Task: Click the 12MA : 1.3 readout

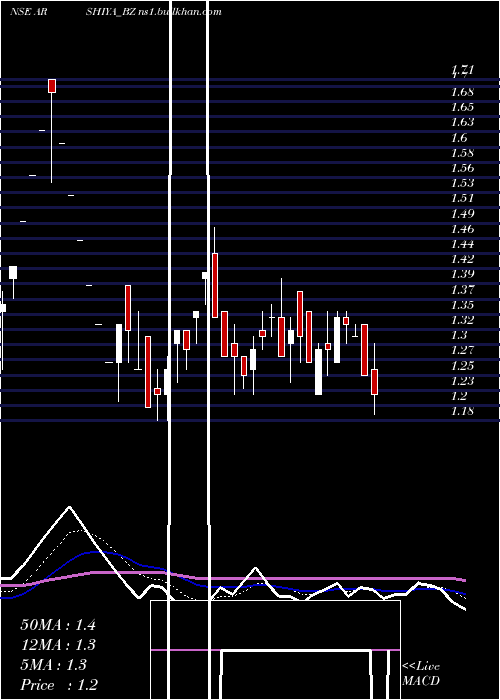Action: click(58, 645)
